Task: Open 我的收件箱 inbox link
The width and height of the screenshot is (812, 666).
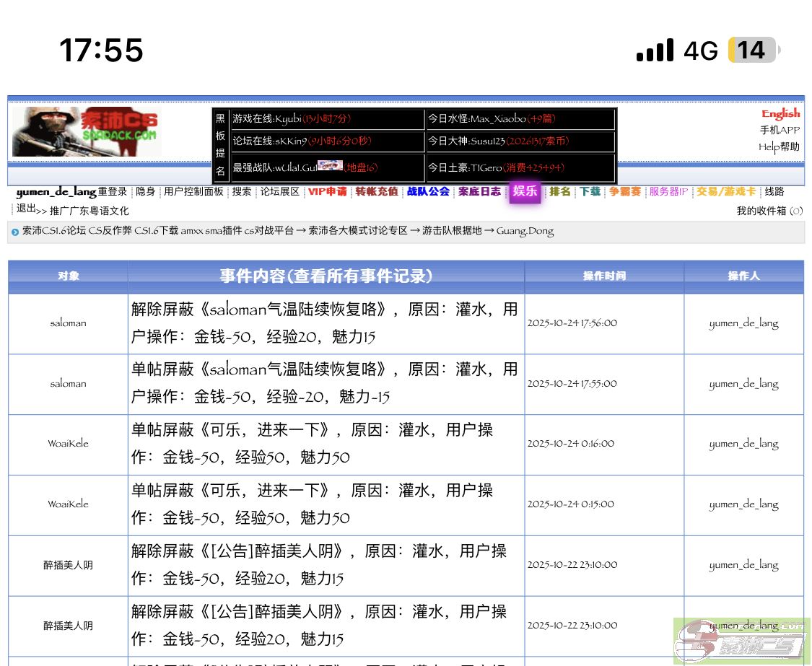Action: click(761, 211)
